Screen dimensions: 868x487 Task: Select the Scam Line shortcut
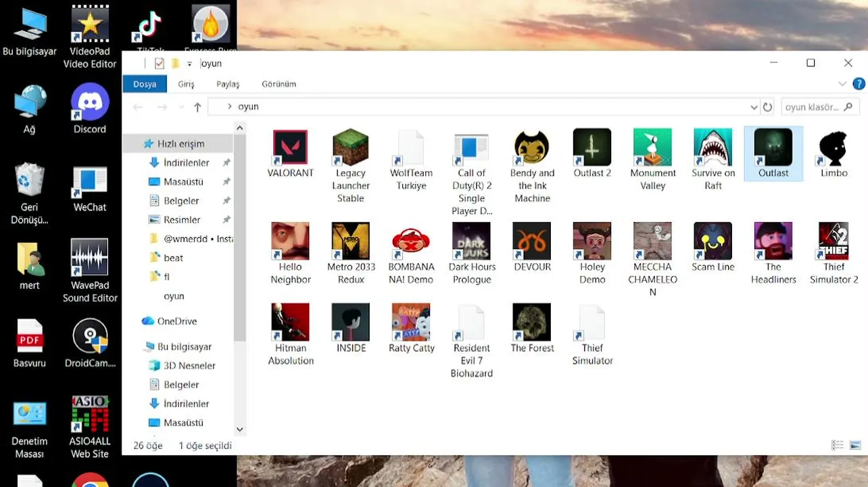pyautogui.click(x=713, y=248)
